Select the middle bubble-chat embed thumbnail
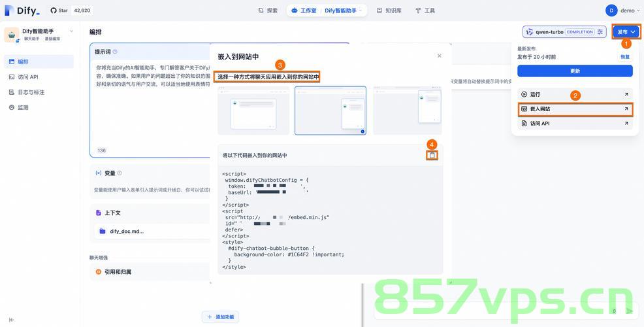The width and height of the screenshot is (644, 327). point(330,111)
